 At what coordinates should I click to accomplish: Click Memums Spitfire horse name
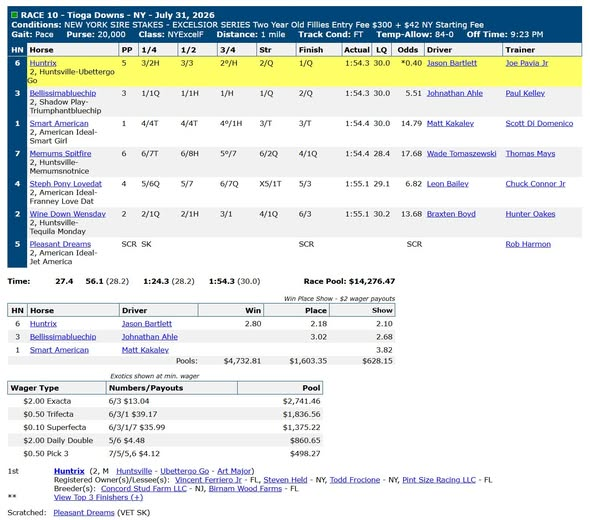point(61,154)
